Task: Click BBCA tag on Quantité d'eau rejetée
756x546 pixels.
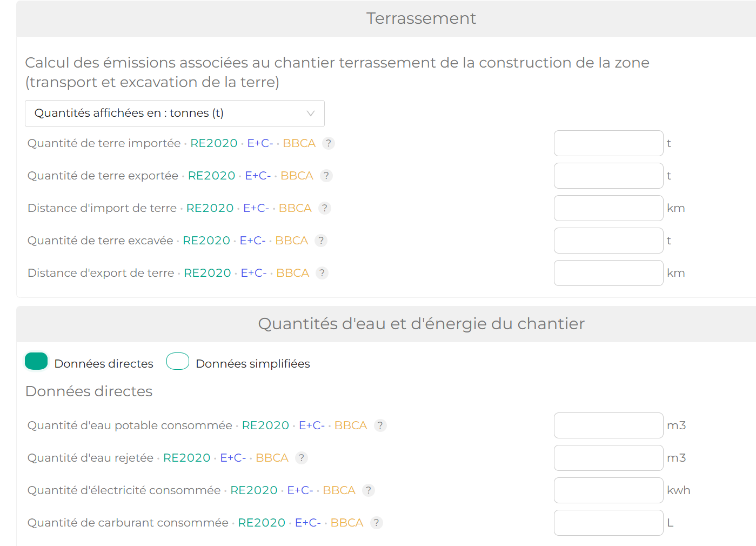Action: tap(272, 458)
